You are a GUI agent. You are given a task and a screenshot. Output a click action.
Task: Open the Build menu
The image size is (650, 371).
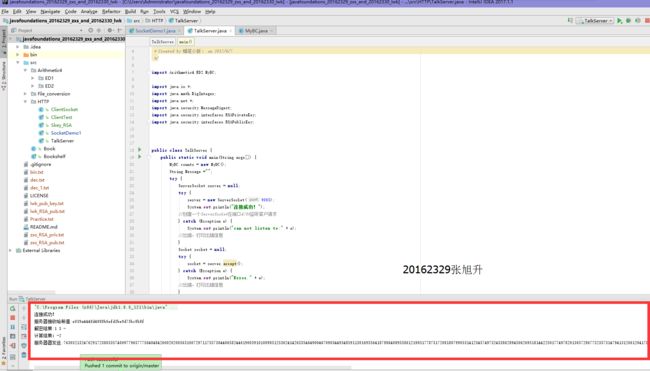[x=130, y=12]
